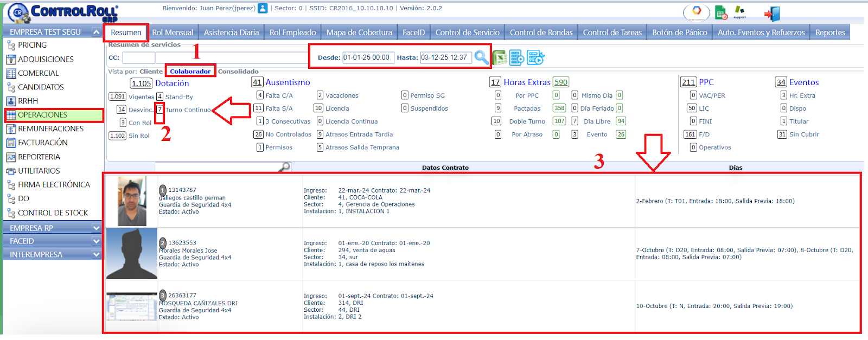
Task: Select REMUNERACIONES in the sidebar
Action: (50, 129)
